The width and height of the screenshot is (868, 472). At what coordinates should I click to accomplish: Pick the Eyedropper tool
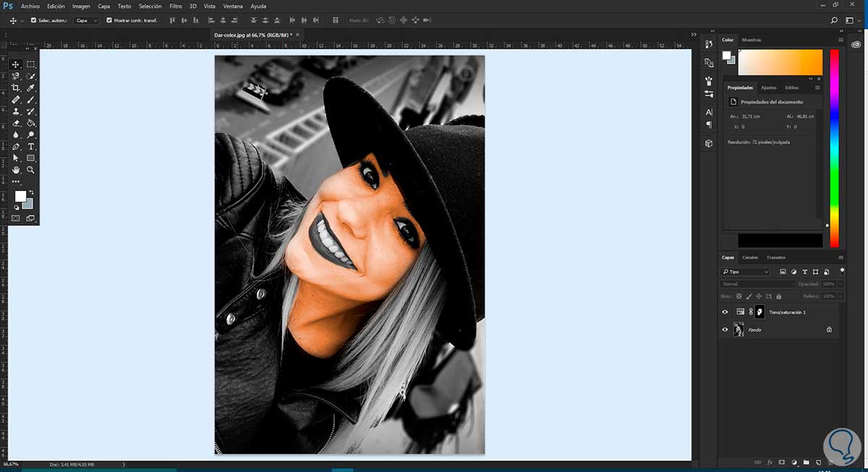click(31, 88)
